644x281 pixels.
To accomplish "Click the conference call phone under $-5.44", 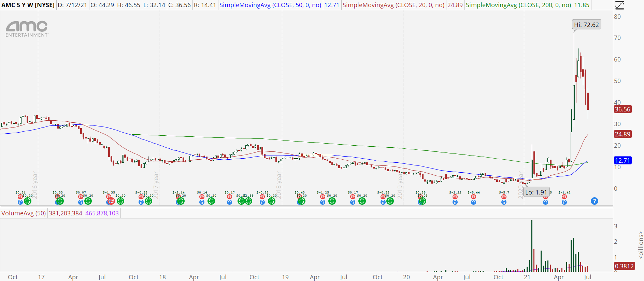I will (x=473, y=197).
